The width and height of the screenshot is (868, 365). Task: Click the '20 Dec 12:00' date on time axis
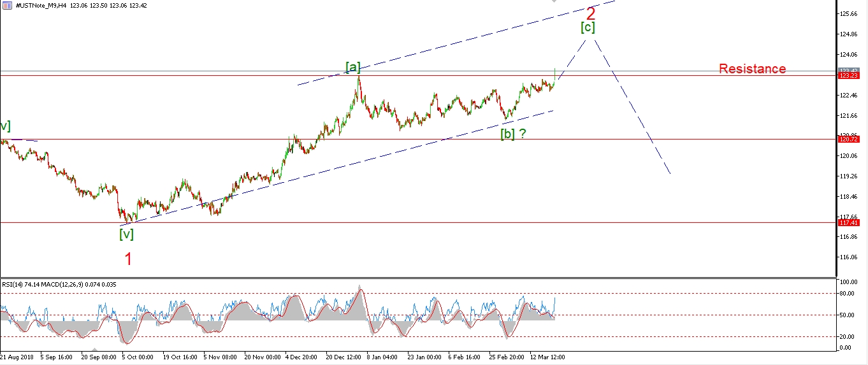pos(344,357)
